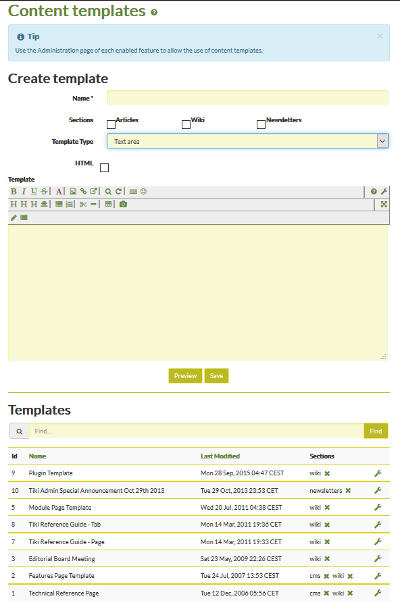Click the red text color icon
This screenshot has width=400, height=609.
point(59,191)
